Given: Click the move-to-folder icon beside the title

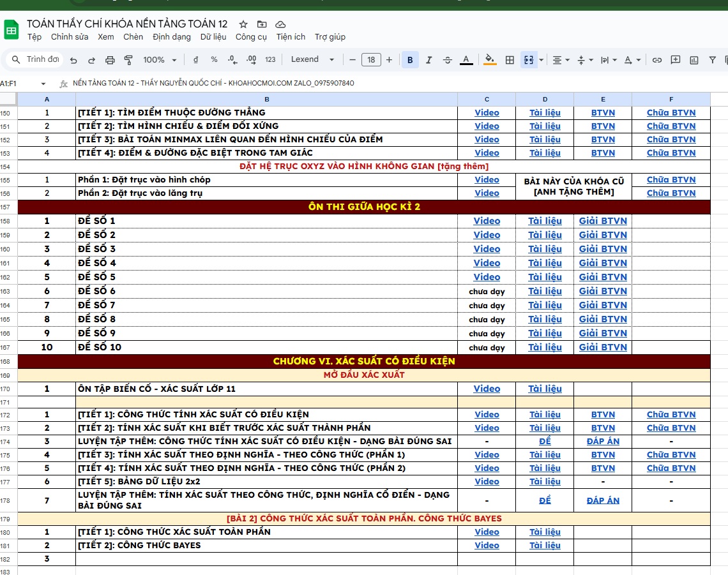Looking at the screenshot, I should click(262, 24).
